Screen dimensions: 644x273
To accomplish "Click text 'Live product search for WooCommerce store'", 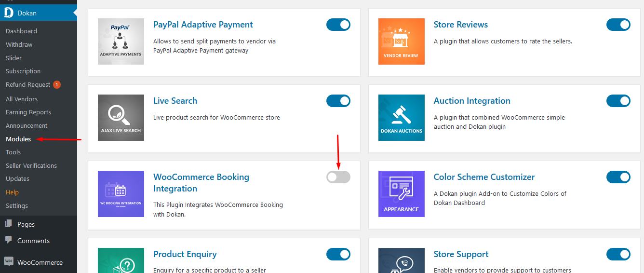I will (x=216, y=117).
